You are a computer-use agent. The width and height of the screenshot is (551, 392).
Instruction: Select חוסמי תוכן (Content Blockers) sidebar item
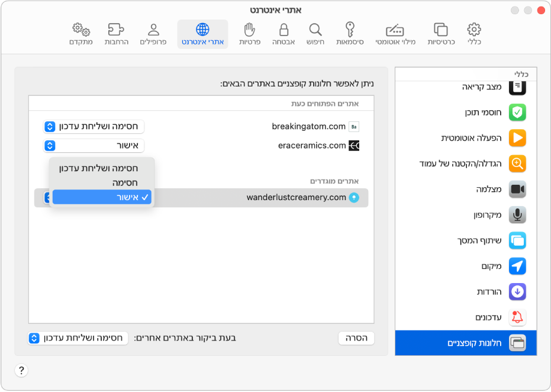(x=466, y=113)
